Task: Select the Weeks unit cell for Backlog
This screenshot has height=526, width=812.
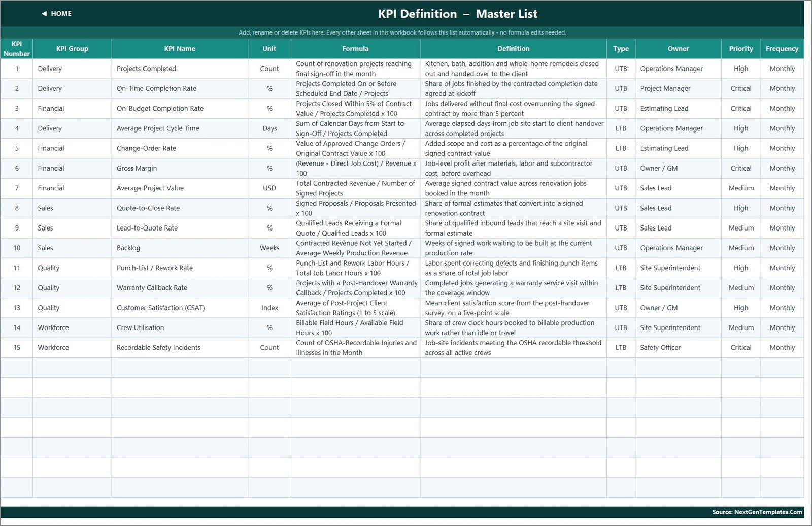Action: tap(269, 248)
